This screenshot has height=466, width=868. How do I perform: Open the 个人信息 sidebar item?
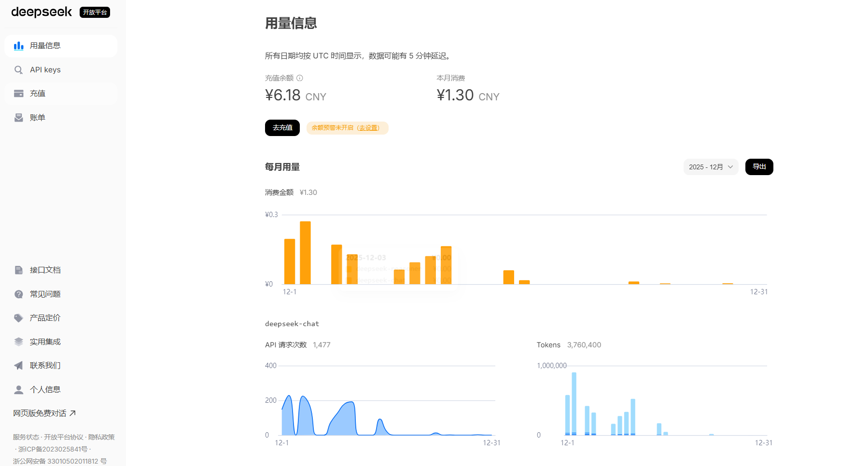[x=61, y=390]
